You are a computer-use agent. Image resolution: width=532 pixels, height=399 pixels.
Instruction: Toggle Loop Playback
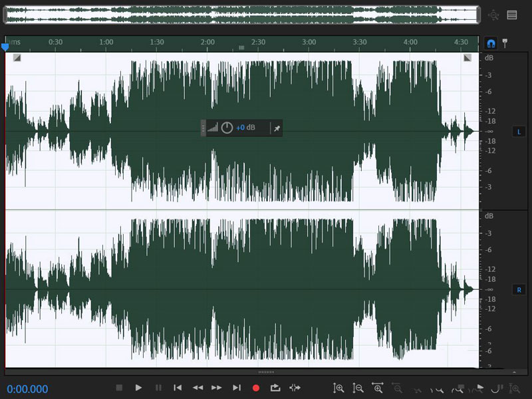pyautogui.click(x=275, y=388)
